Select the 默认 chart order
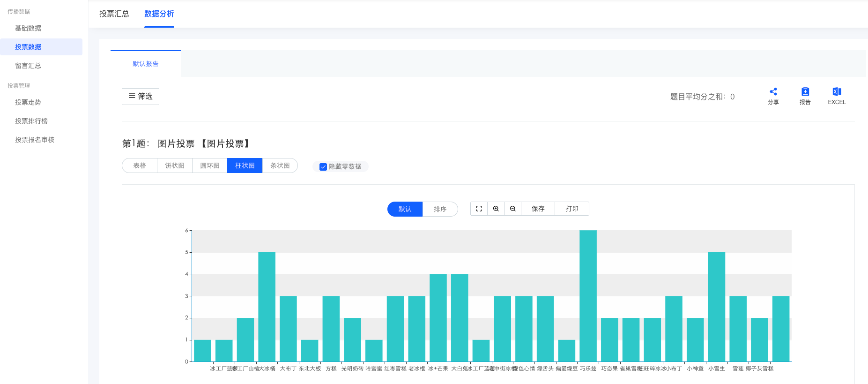The width and height of the screenshot is (868, 384). pos(405,209)
